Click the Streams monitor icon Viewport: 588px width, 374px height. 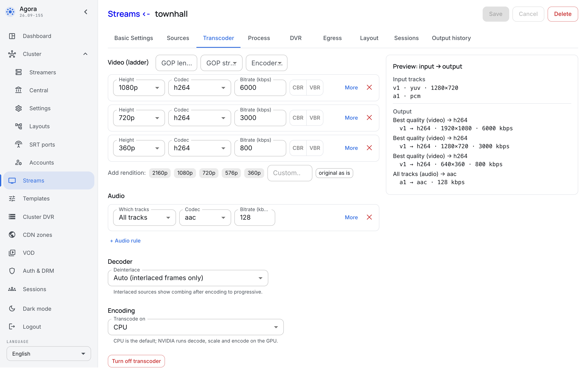tap(12, 181)
